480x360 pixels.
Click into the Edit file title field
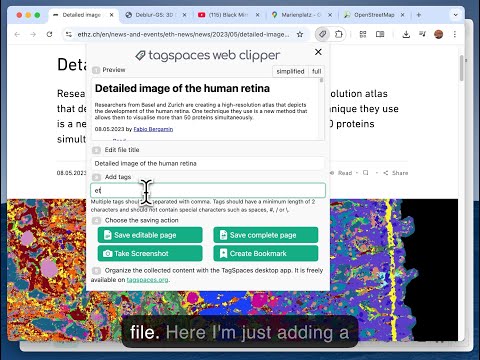coord(208,163)
